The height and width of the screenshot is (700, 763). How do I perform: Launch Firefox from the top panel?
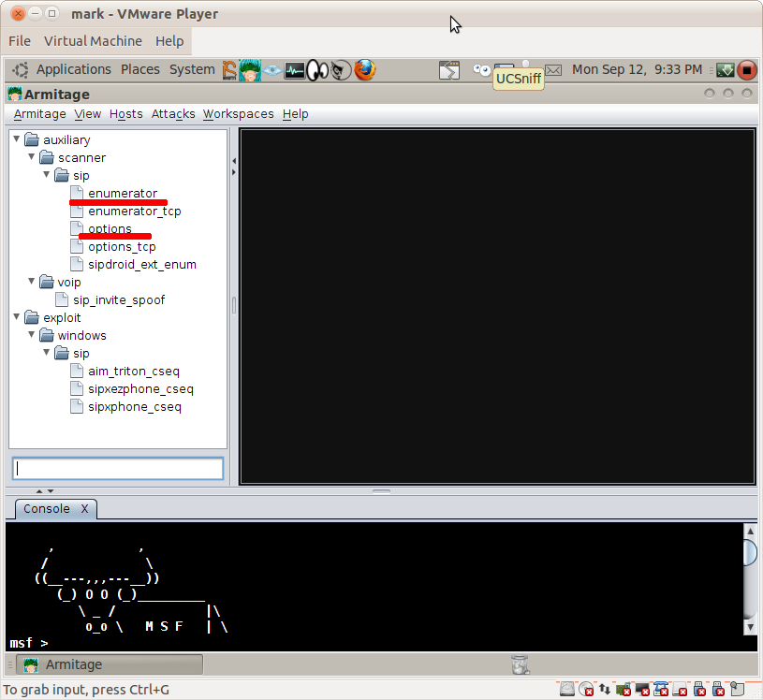click(364, 70)
